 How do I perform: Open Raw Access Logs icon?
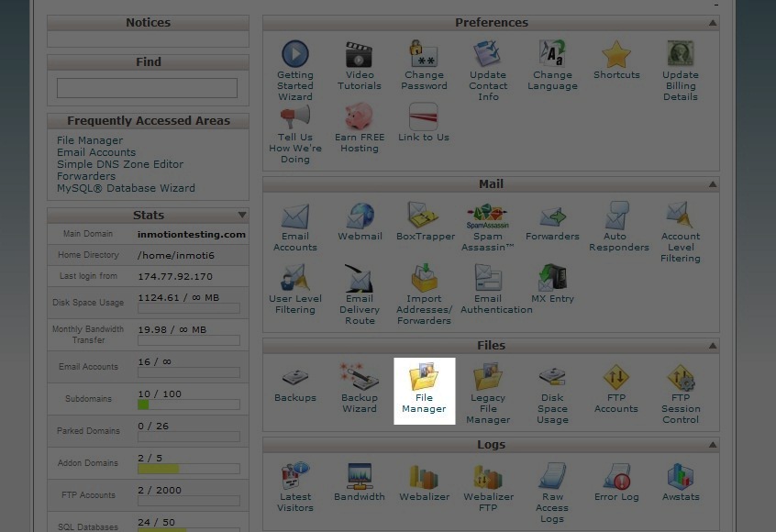[552, 476]
